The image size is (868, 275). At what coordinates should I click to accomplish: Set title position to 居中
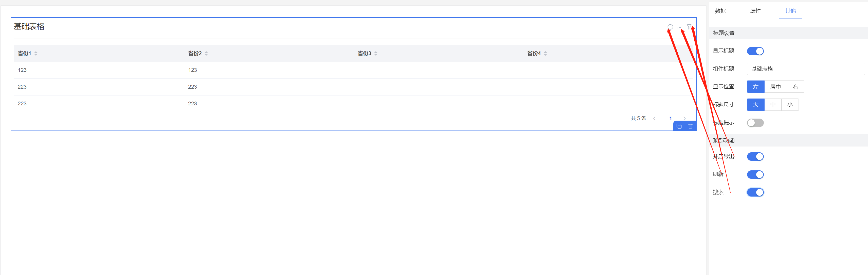click(775, 87)
